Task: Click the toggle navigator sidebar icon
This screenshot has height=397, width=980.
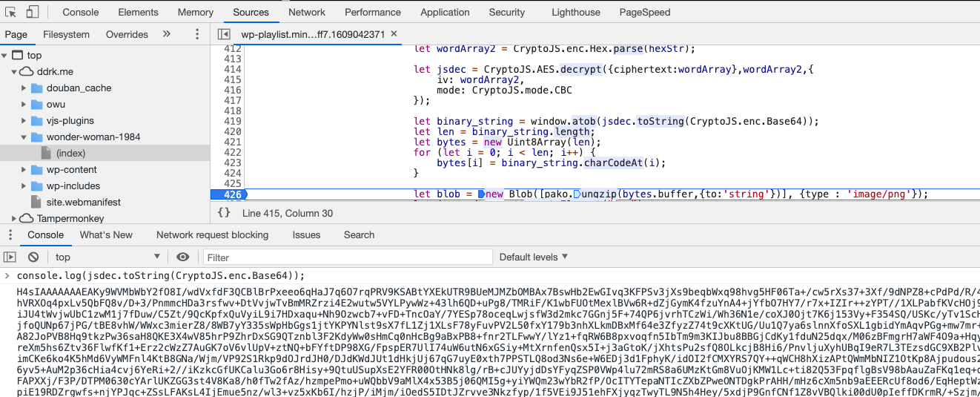Action: pos(223,34)
